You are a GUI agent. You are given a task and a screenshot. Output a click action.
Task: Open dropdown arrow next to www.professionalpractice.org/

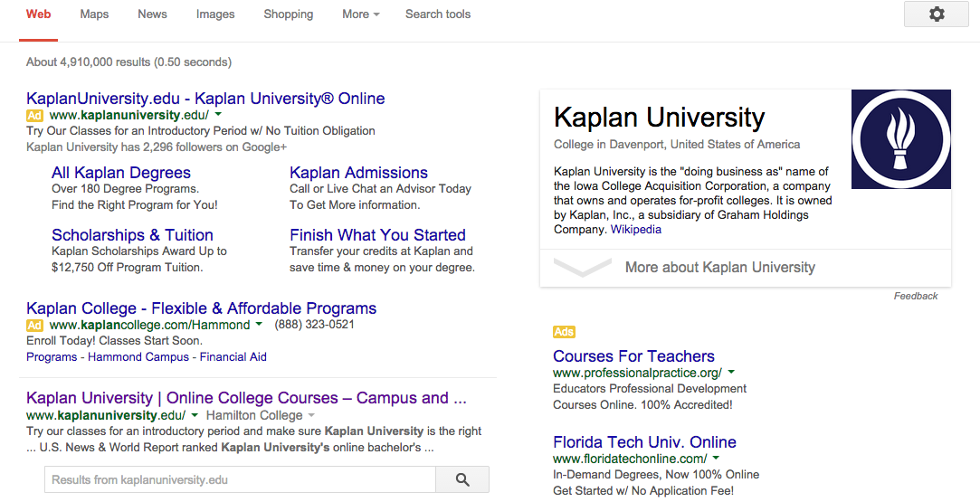pyautogui.click(x=731, y=372)
